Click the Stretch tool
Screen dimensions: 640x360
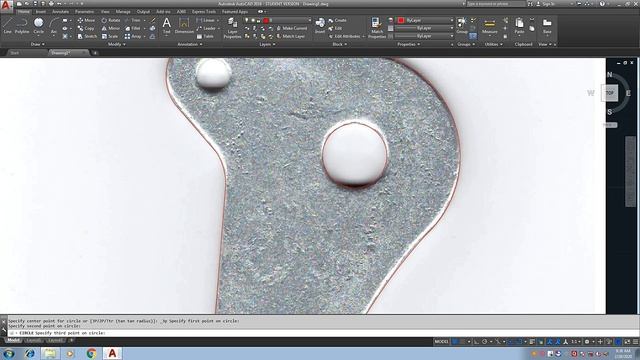click(x=87, y=36)
